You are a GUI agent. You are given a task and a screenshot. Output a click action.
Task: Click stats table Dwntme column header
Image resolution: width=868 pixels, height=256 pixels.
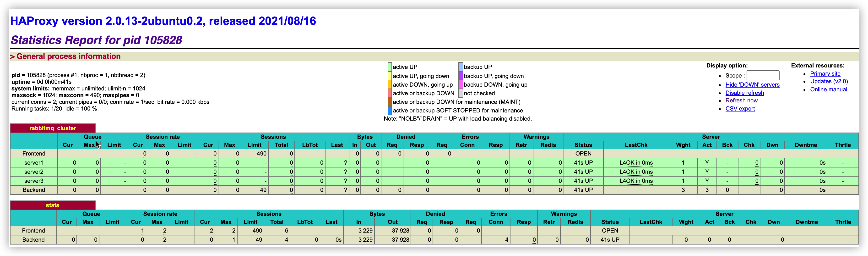pos(807,222)
